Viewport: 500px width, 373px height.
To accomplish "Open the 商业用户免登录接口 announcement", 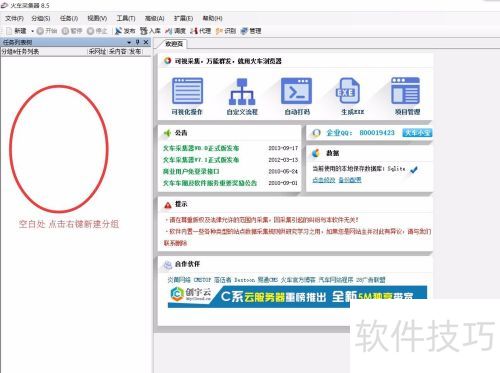I will point(191,171).
